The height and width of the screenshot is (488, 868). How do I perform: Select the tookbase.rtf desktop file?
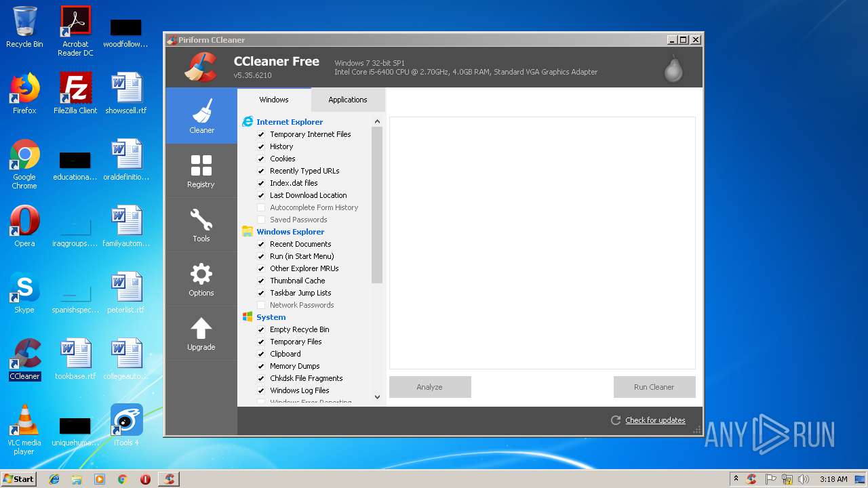click(75, 359)
